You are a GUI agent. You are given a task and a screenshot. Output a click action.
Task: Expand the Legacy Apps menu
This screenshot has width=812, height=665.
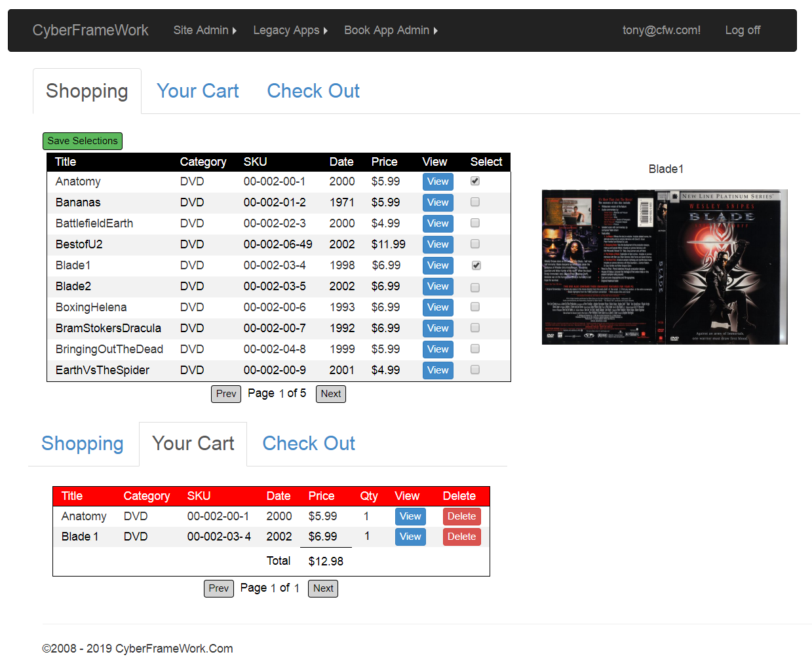(290, 30)
